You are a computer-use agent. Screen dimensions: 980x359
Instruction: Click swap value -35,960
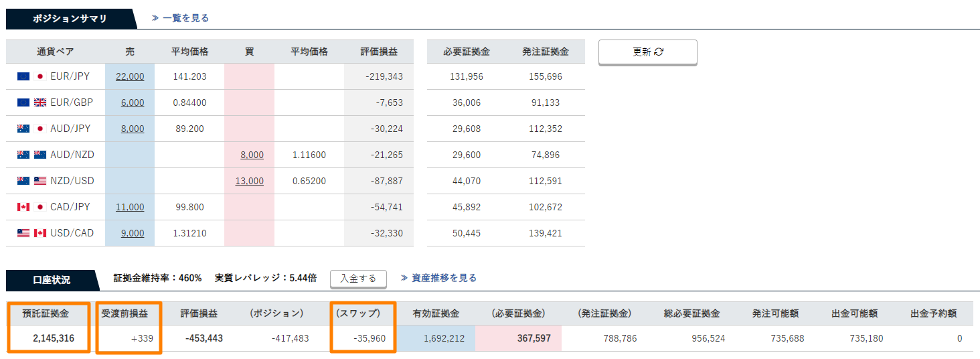[370, 338]
